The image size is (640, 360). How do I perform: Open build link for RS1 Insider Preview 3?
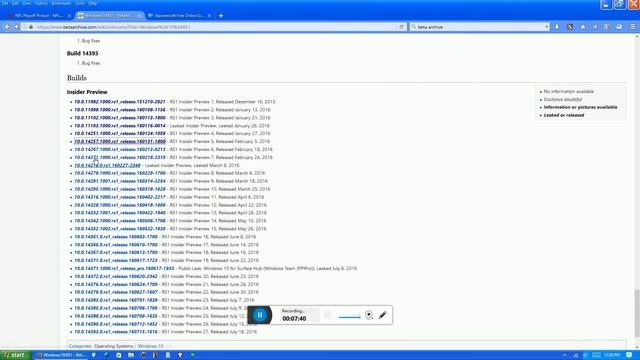pyautogui.click(x=120, y=118)
